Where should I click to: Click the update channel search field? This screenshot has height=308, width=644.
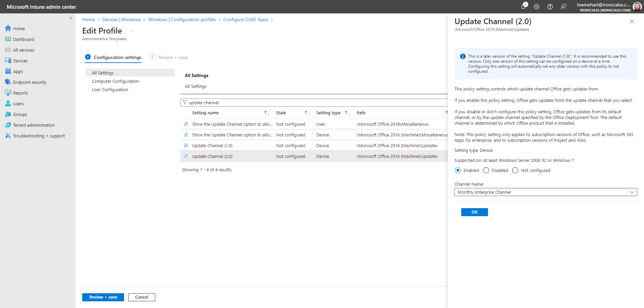[x=235, y=102]
